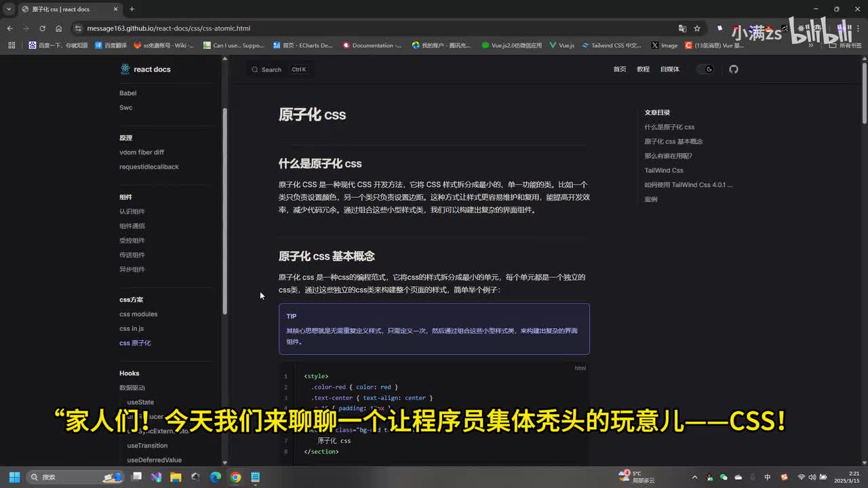
Task: Open Visual Studio from the taskbar
Action: coord(156,477)
